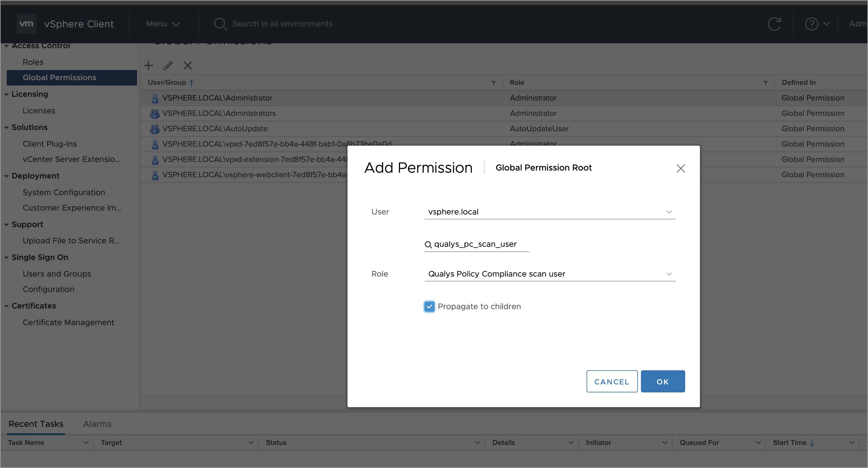Switch to the Alarms tab
The width and height of the screenshot is (868, 468).
(x=97, y=424)
